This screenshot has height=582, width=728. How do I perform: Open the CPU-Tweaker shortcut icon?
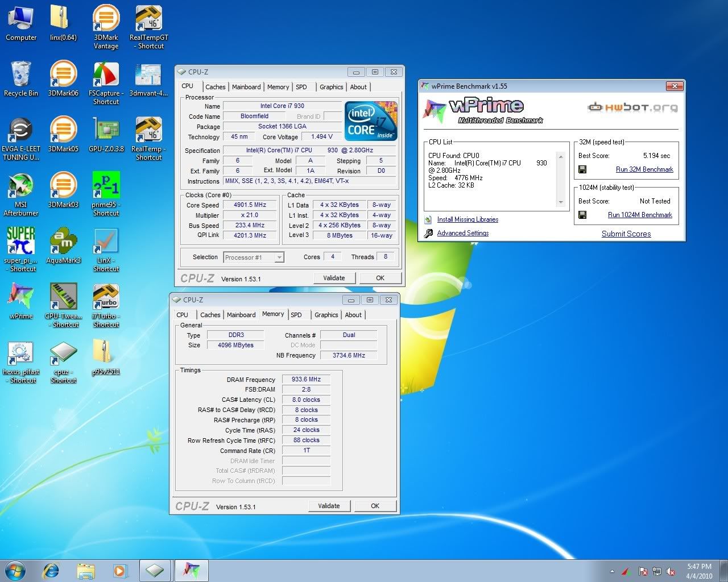[x=63, y=306]
